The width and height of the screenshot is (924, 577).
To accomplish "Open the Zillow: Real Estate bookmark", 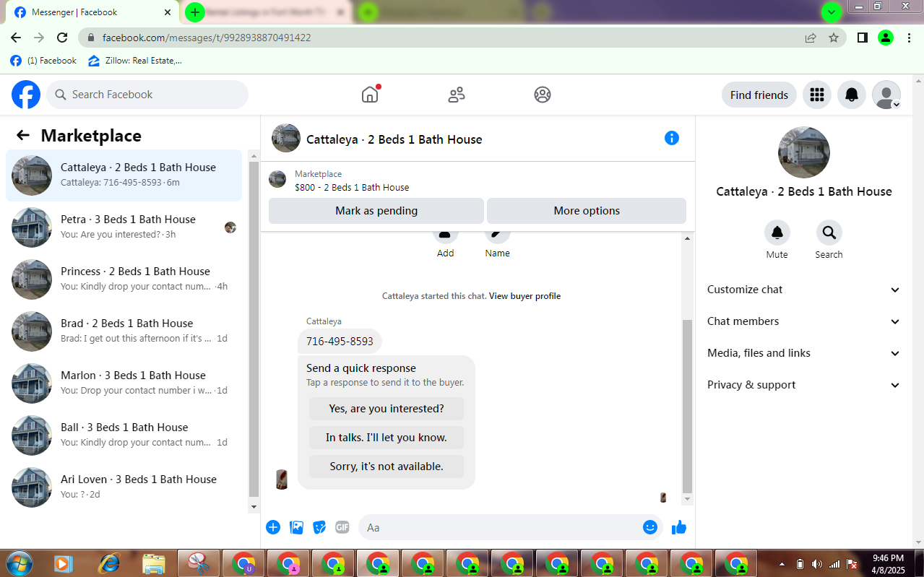I will click(135, 61).
